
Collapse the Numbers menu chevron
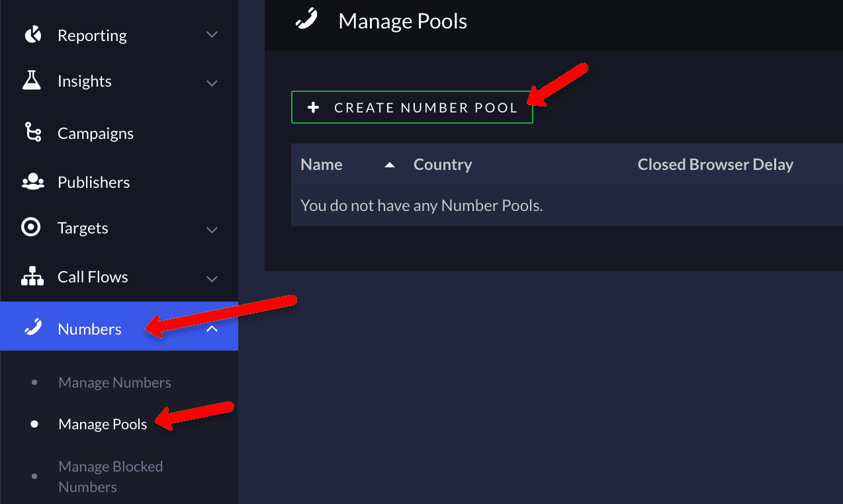(212, 328)
